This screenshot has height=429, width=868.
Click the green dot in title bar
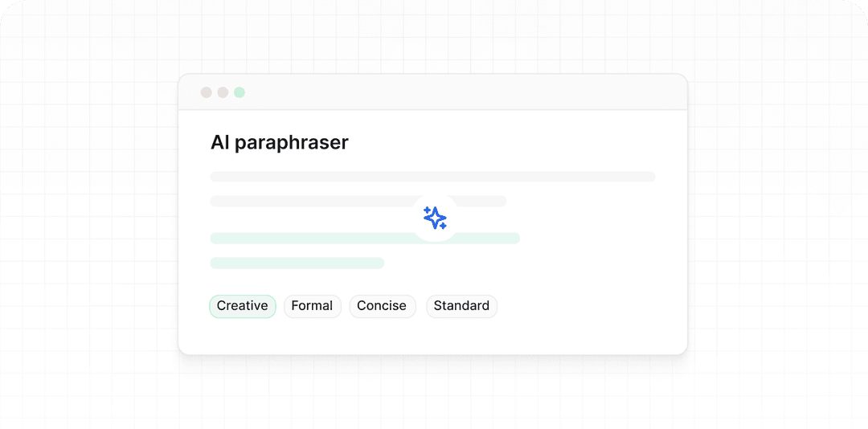click(x=240, y=92)
